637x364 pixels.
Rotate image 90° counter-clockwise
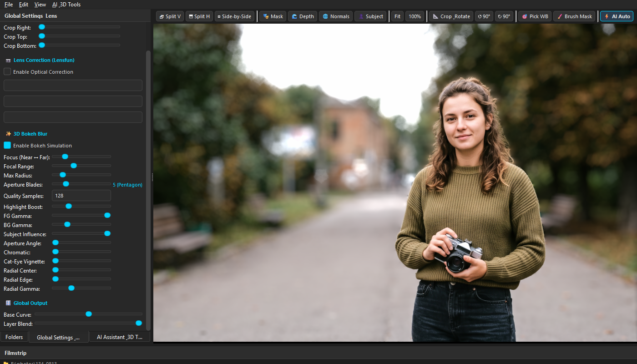484,16
